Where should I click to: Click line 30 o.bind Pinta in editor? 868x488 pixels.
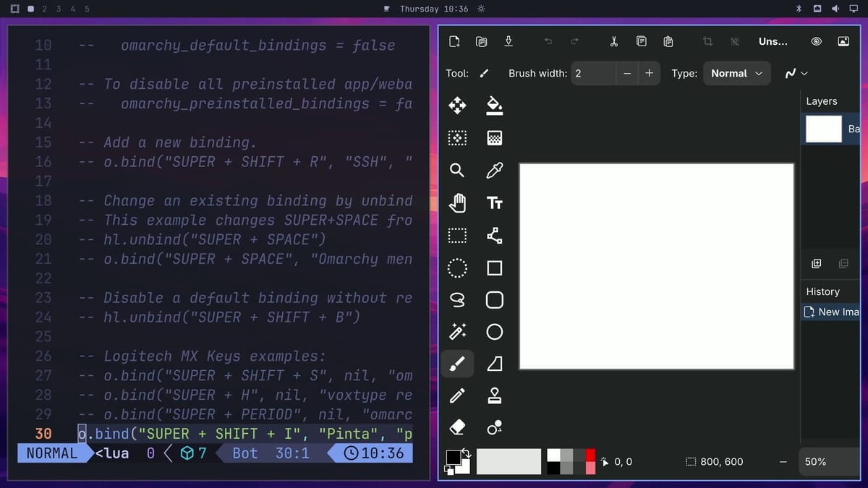click(245, 434)
